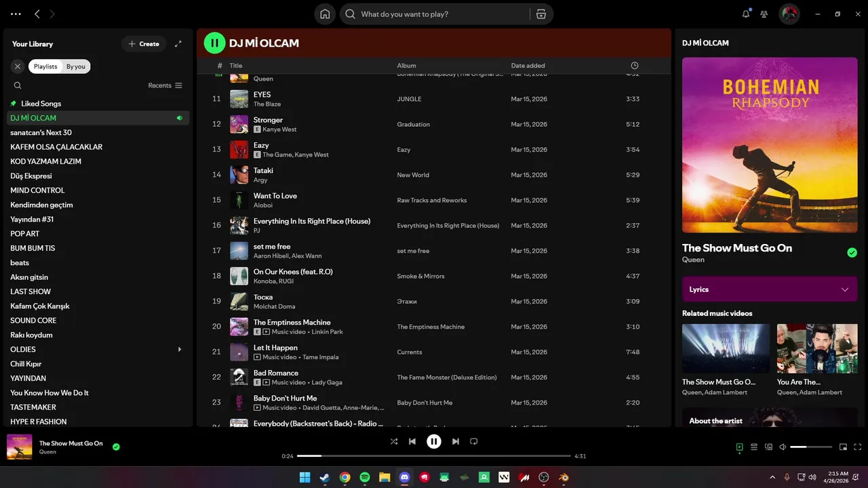Mute with the volume speaker icon
The height and width of the screenshot is (488, 868).
click(x=783, y=447)
